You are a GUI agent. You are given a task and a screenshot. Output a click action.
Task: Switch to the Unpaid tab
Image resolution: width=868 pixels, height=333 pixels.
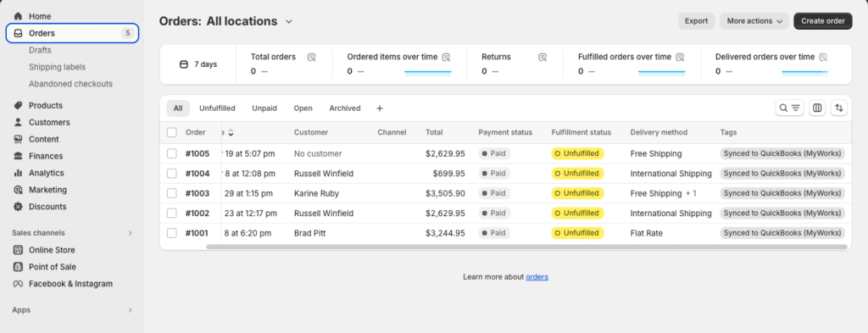(264, 108)
